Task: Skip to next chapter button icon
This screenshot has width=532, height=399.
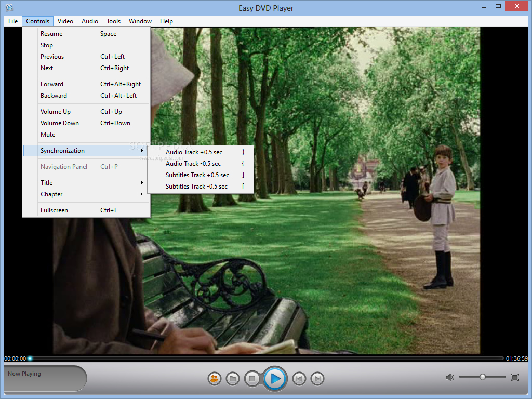Action: (x=317, y=379)
